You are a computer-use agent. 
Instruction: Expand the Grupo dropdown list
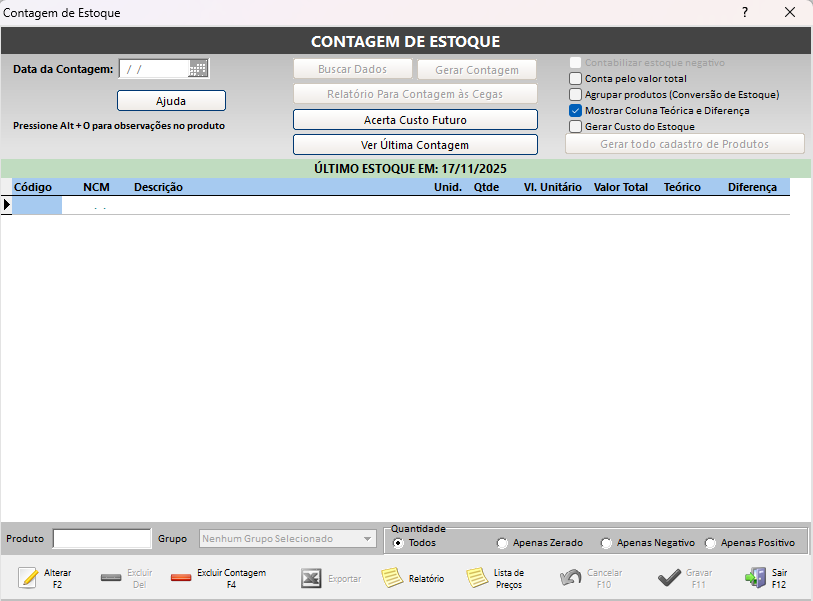(367, 539)
